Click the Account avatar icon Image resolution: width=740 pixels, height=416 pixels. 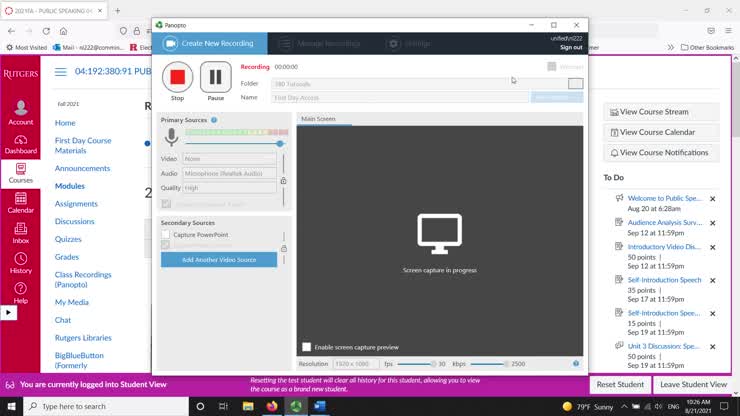(20, 110)
